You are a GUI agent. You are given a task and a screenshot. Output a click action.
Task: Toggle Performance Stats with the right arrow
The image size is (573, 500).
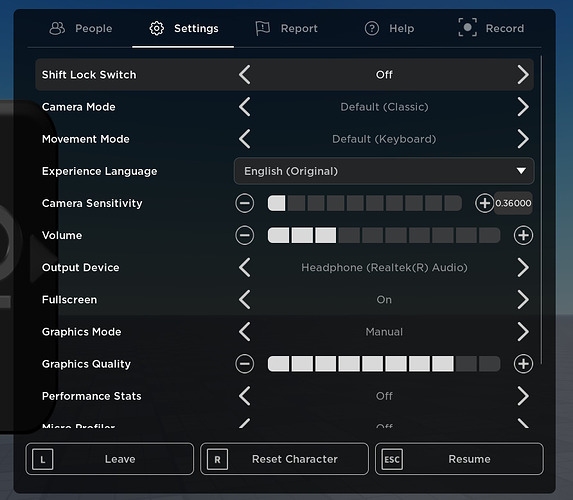(x=523, y=396)
